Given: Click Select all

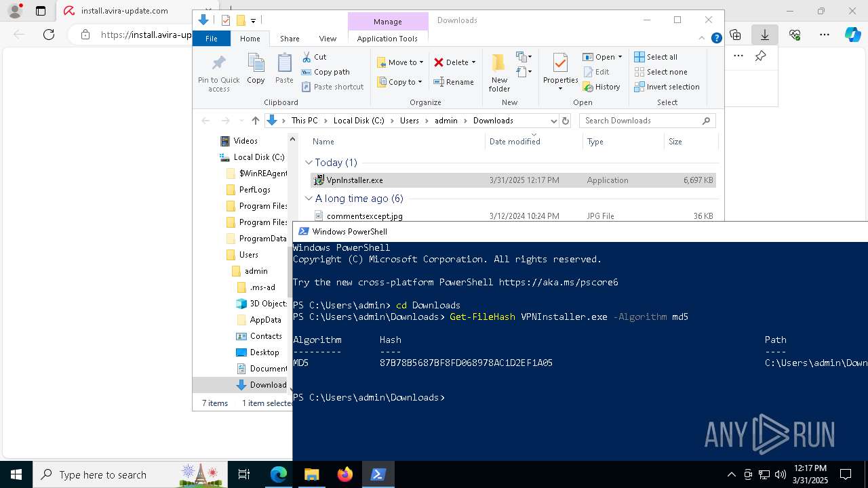Looking at the screenshot, I should [x=656, y=57].
